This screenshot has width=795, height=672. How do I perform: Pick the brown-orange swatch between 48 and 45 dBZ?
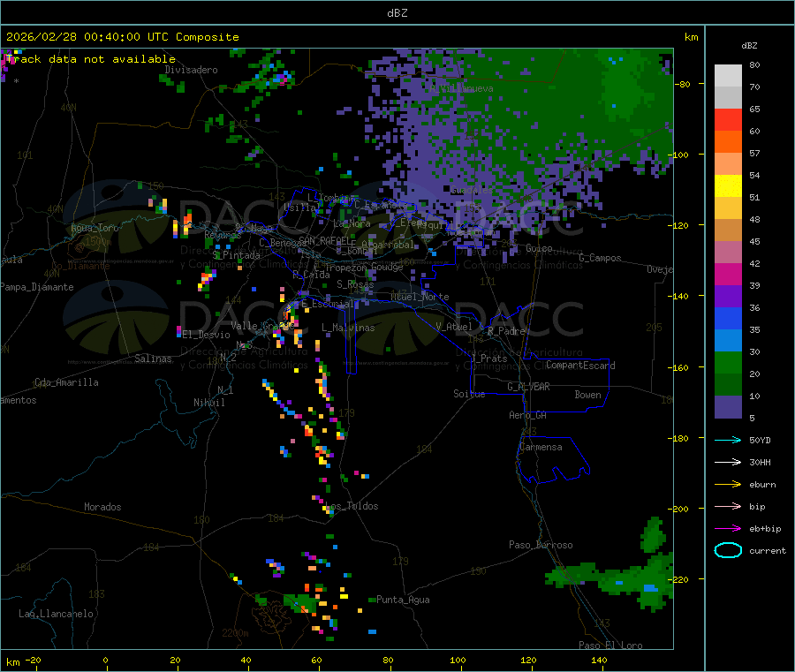pyautogui.click(x=728, y=230)
